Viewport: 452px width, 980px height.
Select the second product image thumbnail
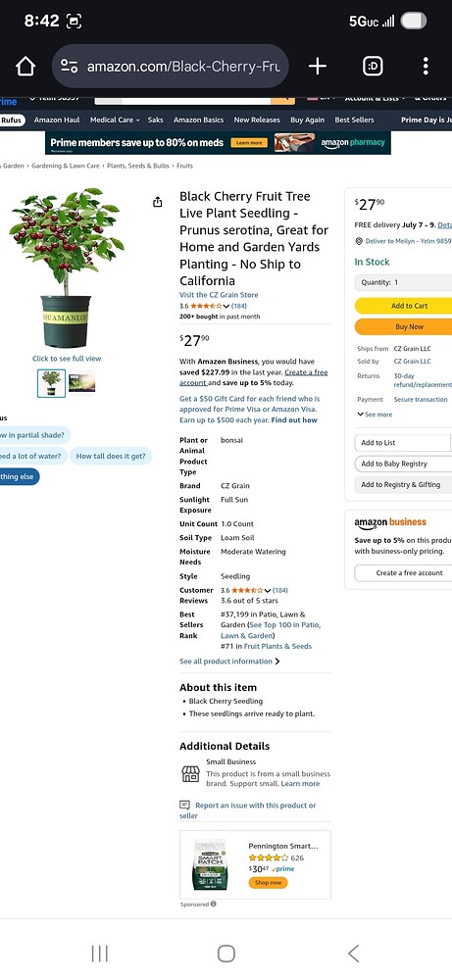[x=82, y=383]
